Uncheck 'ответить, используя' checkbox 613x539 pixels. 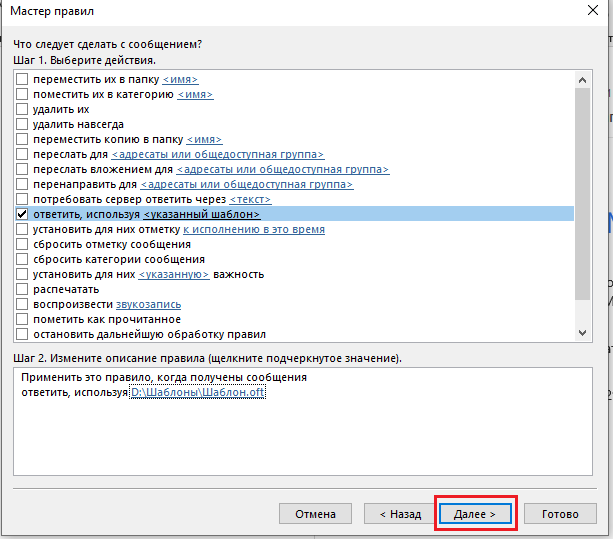pyautogui.click(x=22, y=214)
